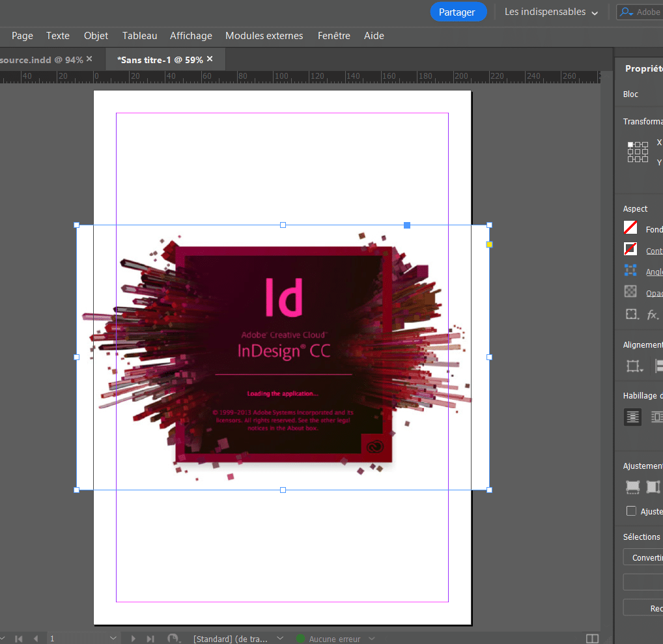The image size is (663, 644).
Task: Click the Fond fill label
Action: (x=654, y=230)
